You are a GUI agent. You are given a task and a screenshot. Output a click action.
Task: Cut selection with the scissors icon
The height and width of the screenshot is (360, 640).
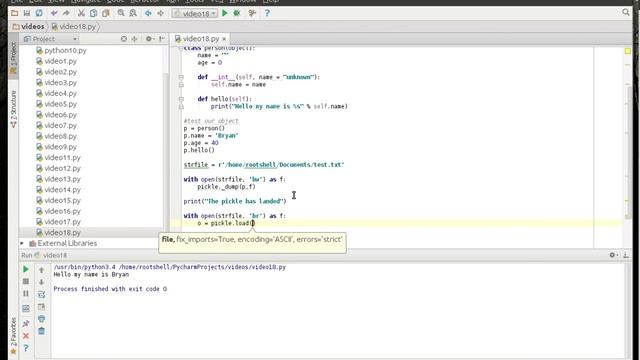click(81, 13)
